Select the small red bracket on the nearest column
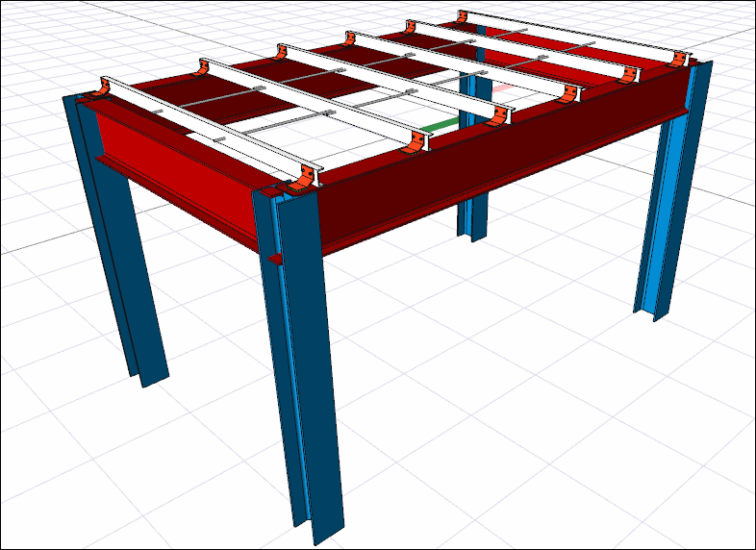The image size is (756, 550). 276,260
